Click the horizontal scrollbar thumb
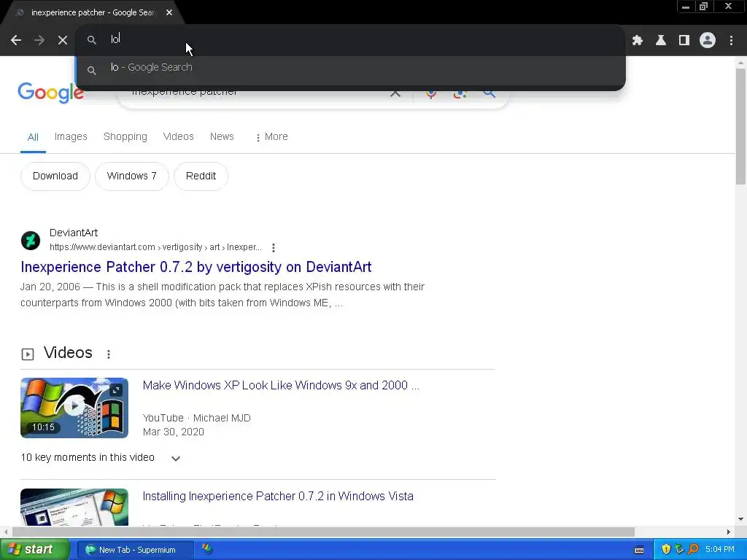Screen dimensions: 747x560 pos(323,532)
